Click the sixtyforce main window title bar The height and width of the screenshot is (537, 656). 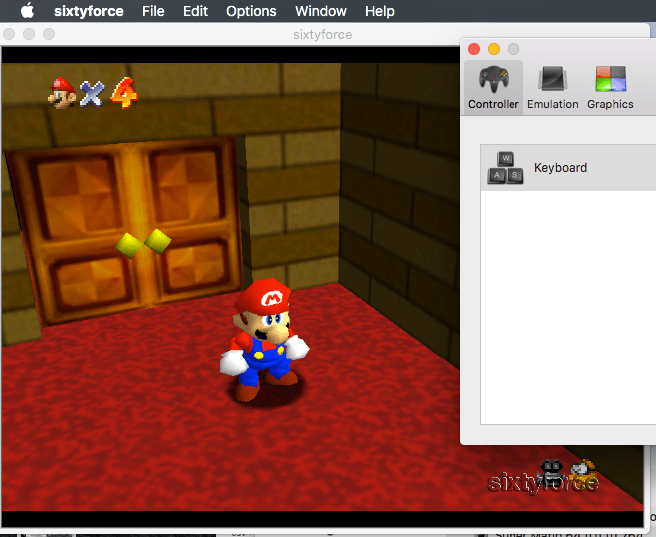pos(322,34)
